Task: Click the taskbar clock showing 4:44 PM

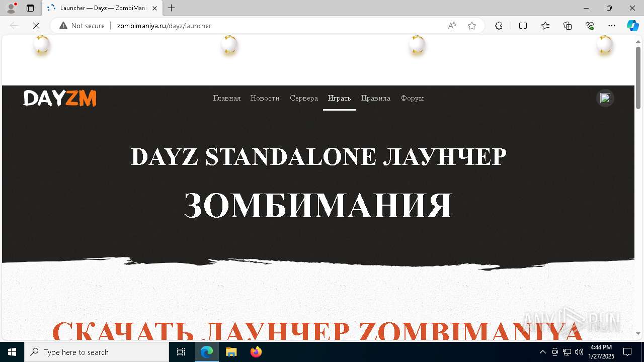Action: point(601,352)
